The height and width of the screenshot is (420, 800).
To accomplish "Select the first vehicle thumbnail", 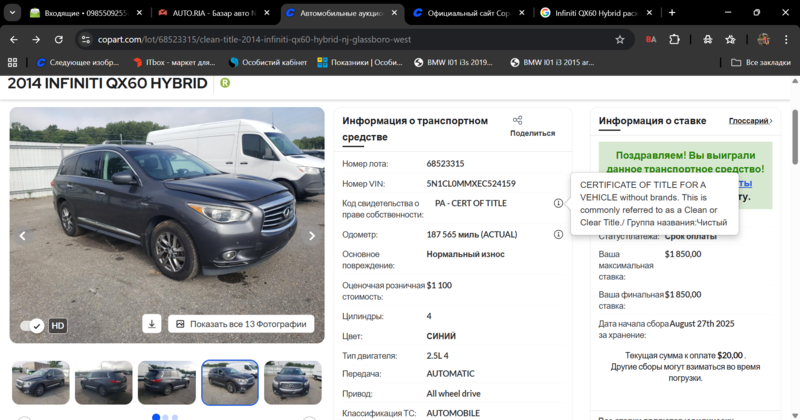I will click(41, 382).
